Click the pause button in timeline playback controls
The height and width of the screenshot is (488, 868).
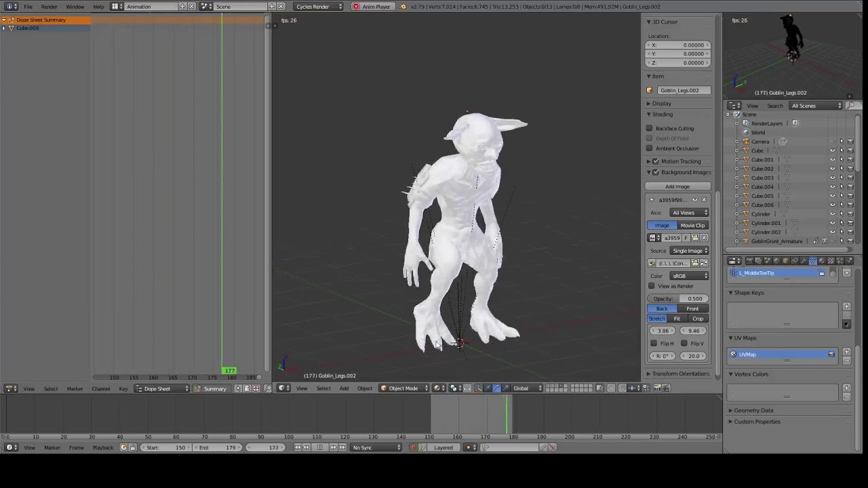[320, 447]
